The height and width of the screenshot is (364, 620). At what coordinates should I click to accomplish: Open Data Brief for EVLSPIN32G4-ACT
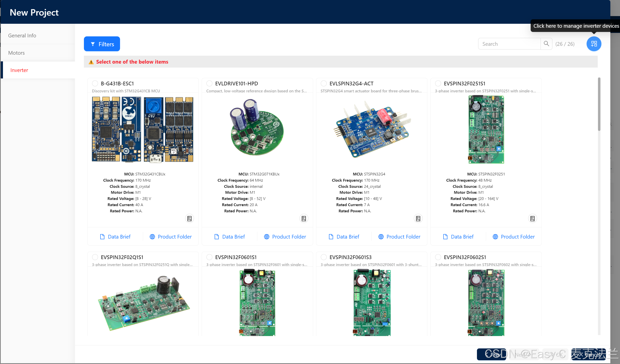[347, 237]
